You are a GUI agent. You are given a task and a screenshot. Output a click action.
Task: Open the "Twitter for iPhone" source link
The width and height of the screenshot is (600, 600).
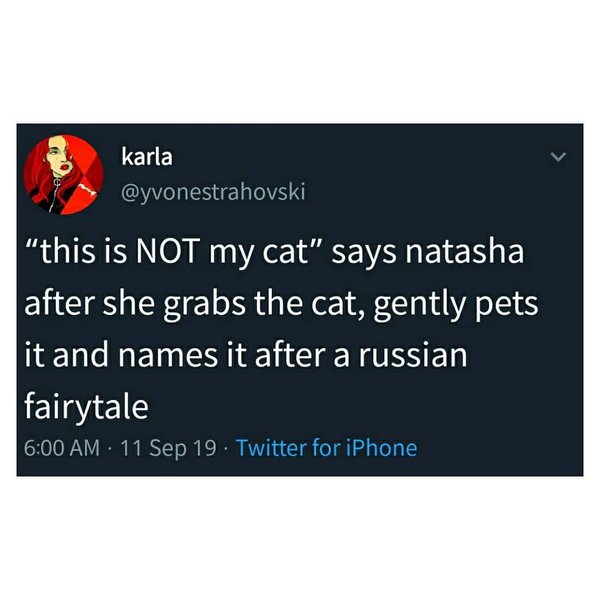pos(326,448)
